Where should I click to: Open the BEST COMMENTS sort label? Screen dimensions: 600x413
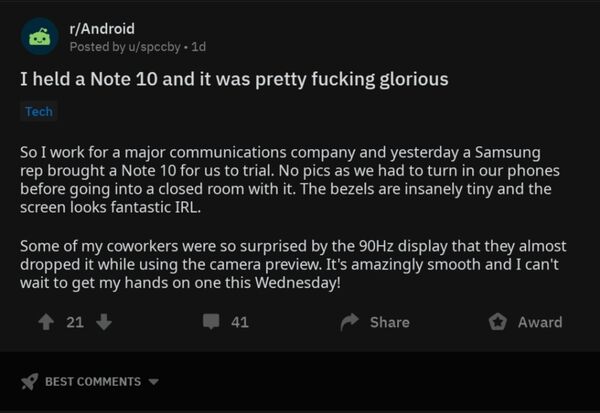point(92,382)
